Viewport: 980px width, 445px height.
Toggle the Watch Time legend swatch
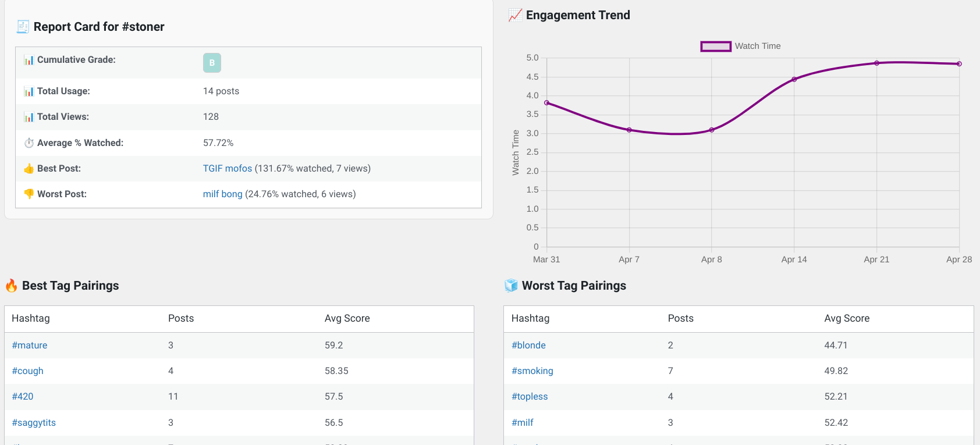pyautogui.click(x=716, y=47)
